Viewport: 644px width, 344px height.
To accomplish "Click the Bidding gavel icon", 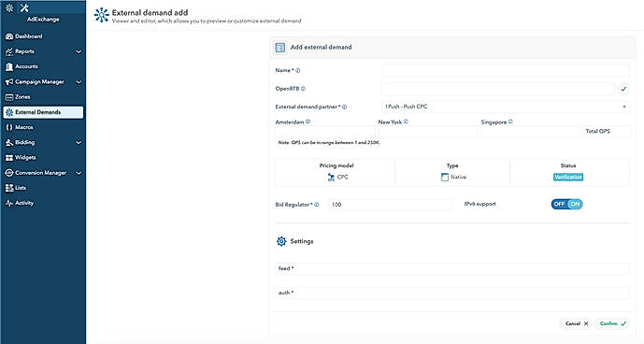I will pos(9,143).
